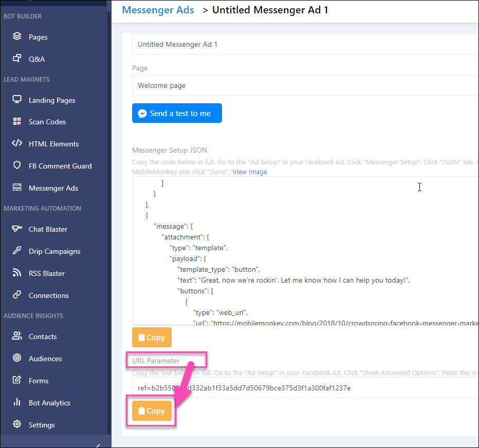Viewport: 479px width, 448px height.
Task: Click the RSS Blaster feed icon
Action: [x=17, y=273]
